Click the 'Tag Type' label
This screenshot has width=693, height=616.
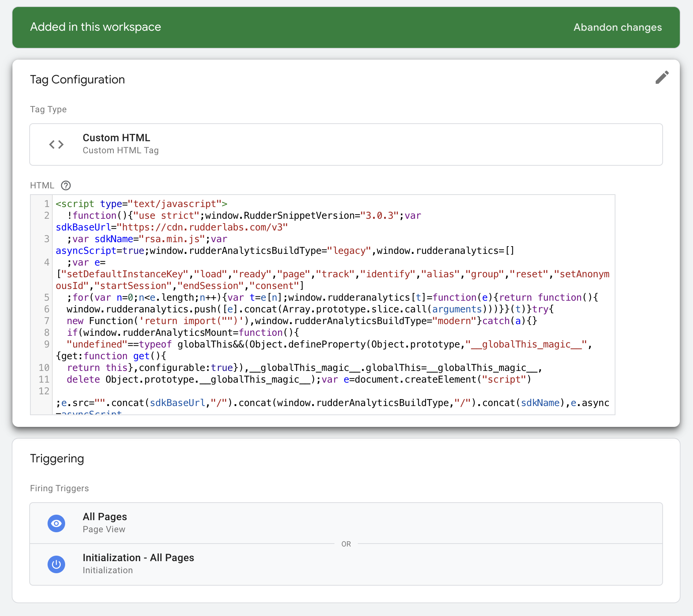tap(48, 109)
